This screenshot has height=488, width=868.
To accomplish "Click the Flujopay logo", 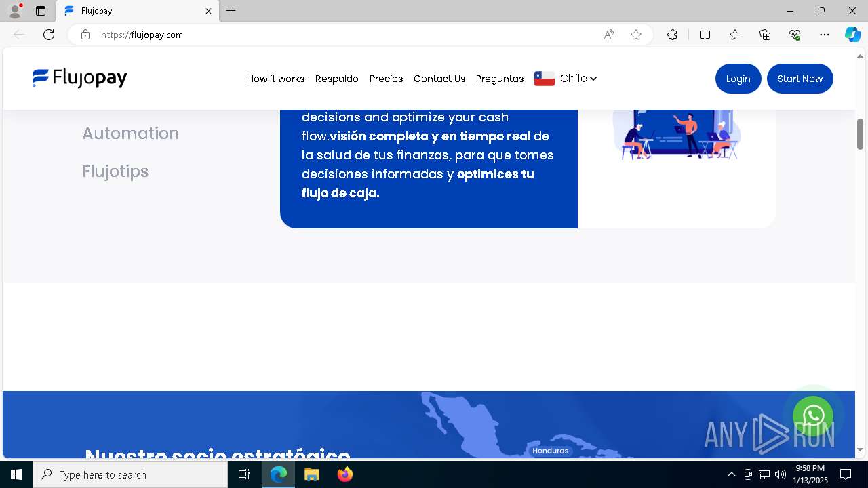I will click(79, 79).
